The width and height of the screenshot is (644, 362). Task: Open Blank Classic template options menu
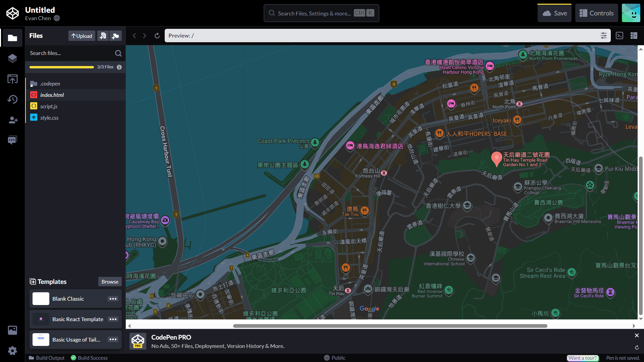[113, 299]
